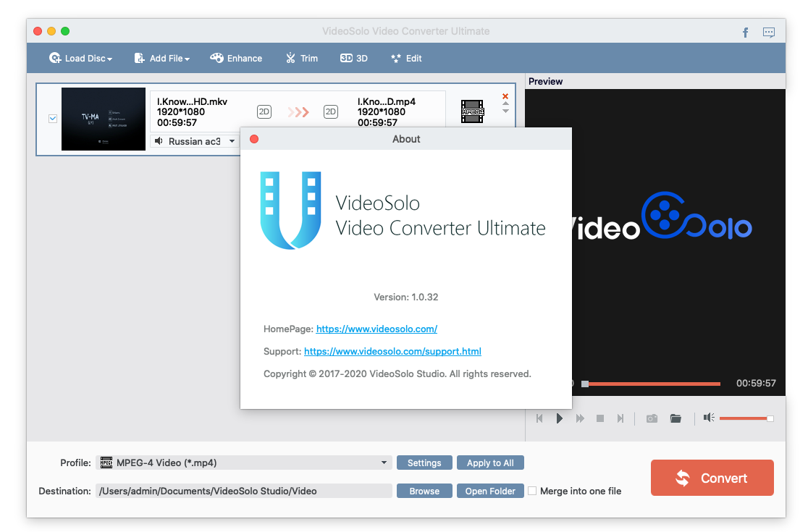Open the videosolo.com support link
Screen dimensions: 808x532
point(392,351)
